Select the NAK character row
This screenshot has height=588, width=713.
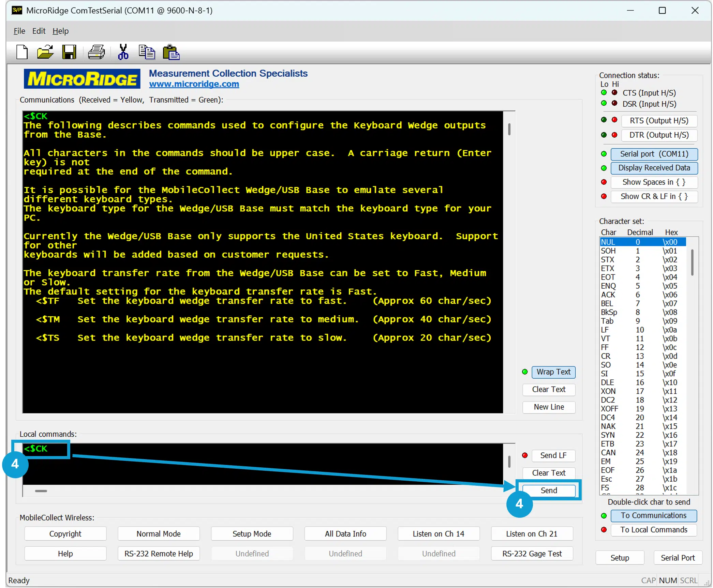pos(643,426)
